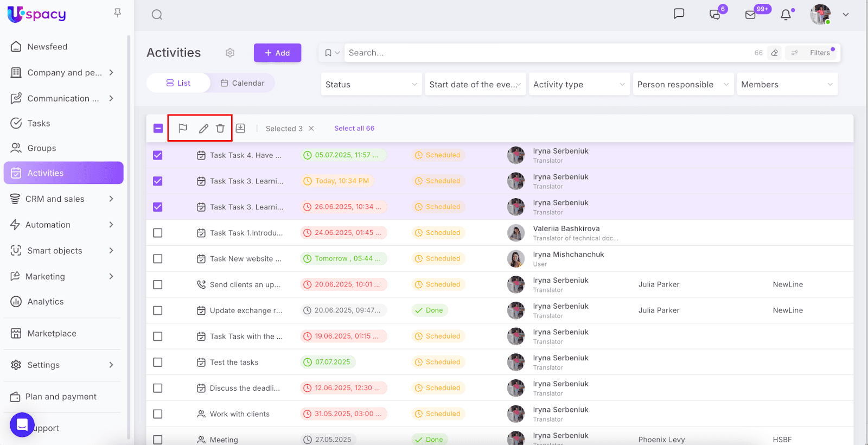Open Analytics in the sidebar

[46, 302]
